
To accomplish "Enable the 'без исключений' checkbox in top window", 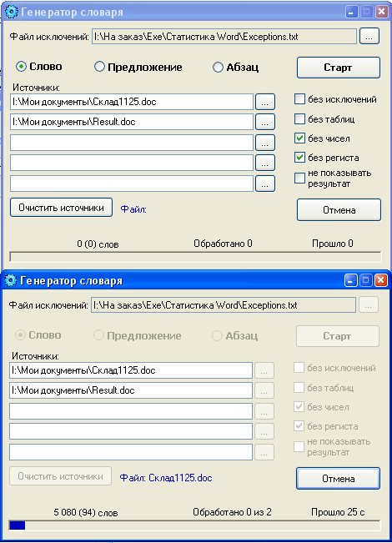I will click(x=299, y=99).
